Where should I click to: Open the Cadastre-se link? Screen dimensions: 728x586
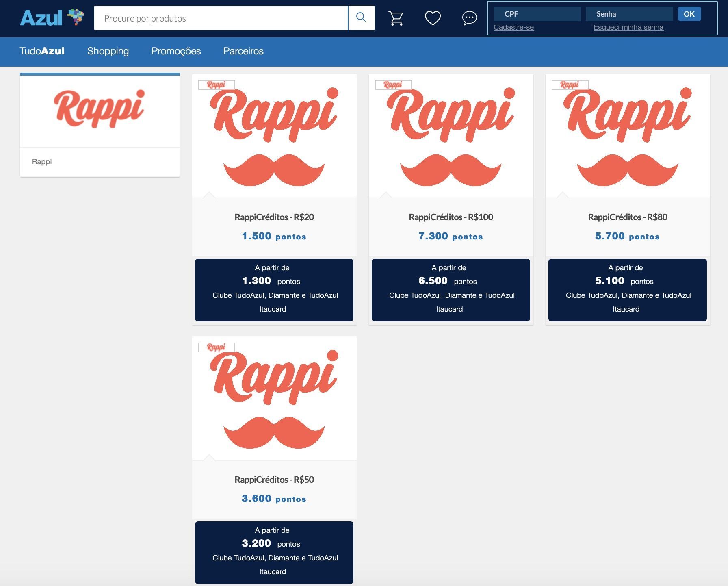[x=513, y=27]
